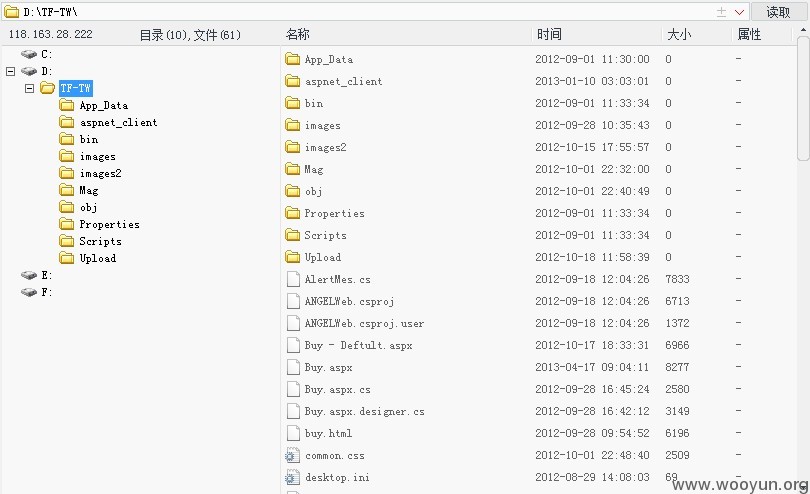
Task: Click size value 8277
Action: pos(677,367)
